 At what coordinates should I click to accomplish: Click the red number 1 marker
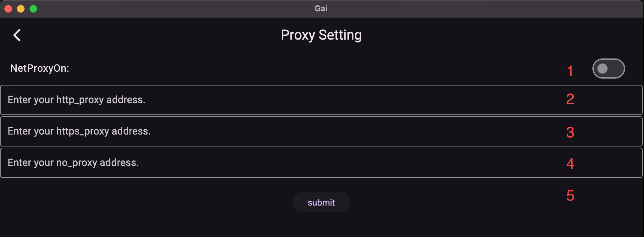click(x=570, y=71)
